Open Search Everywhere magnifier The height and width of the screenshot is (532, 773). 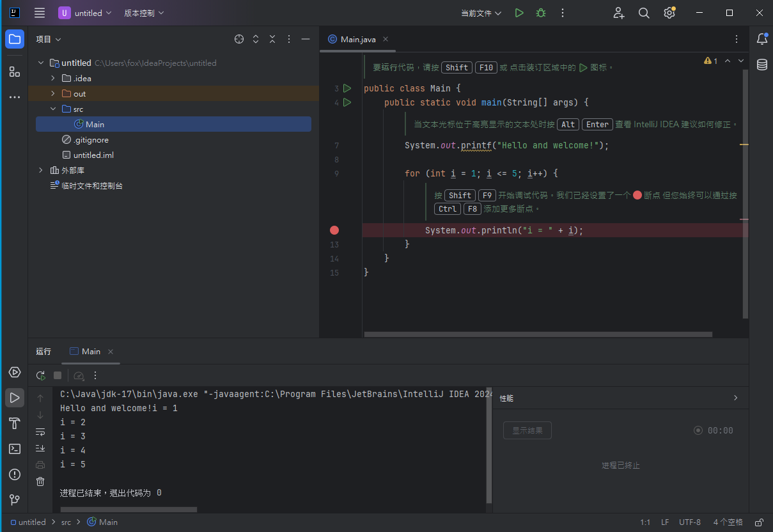pyautogui.click(x=644, y=13)
